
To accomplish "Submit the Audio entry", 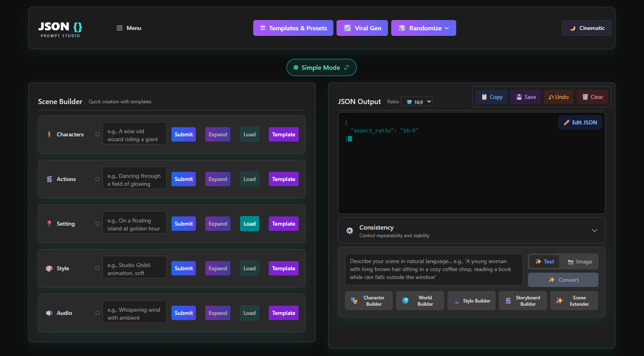I will point(184,313).
